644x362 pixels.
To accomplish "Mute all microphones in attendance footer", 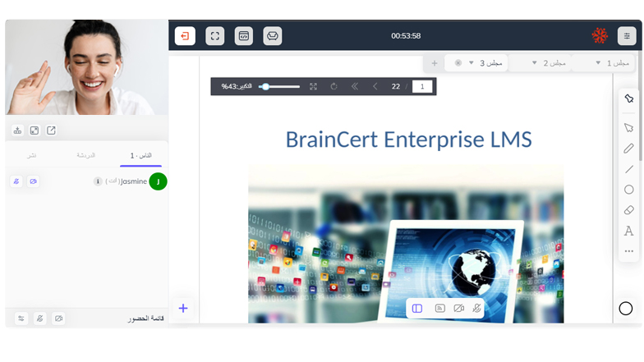I will pyautogui.click(x=39, y=318).
